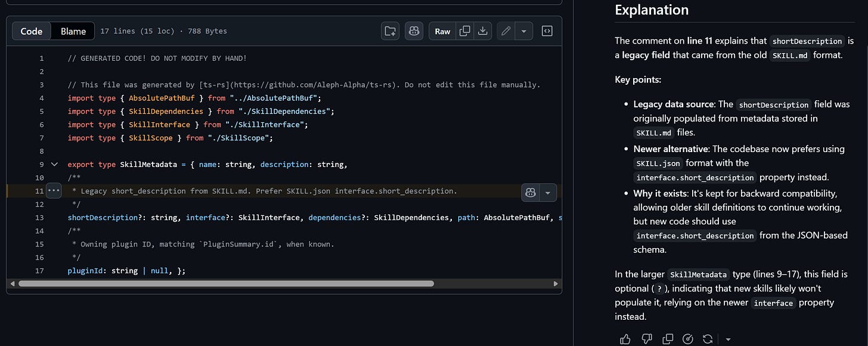This screenshot has height=346, width=868.
Task: Click the gauge icon under the explanation
Action: pos(688,339)
